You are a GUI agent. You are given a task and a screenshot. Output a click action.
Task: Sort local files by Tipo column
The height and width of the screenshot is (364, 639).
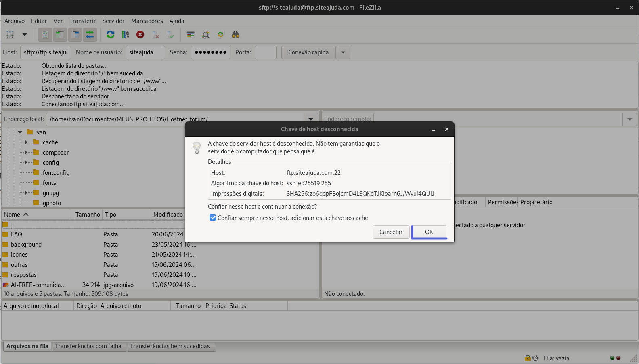pos(126,215)
